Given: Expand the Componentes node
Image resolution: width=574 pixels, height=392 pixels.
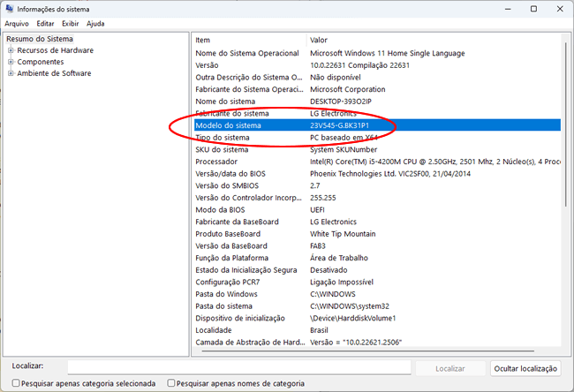Looking at the screenshot, I should click(11, 62).
